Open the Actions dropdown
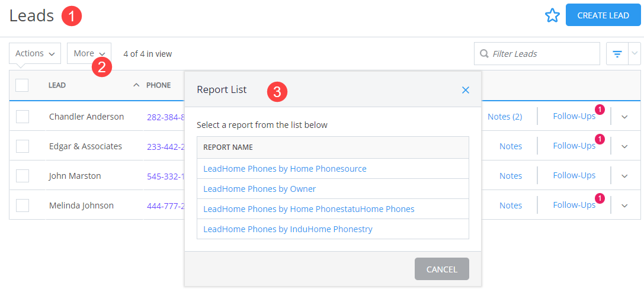Image resolution: width=644 pixels, height=289 pixels. 35,53
